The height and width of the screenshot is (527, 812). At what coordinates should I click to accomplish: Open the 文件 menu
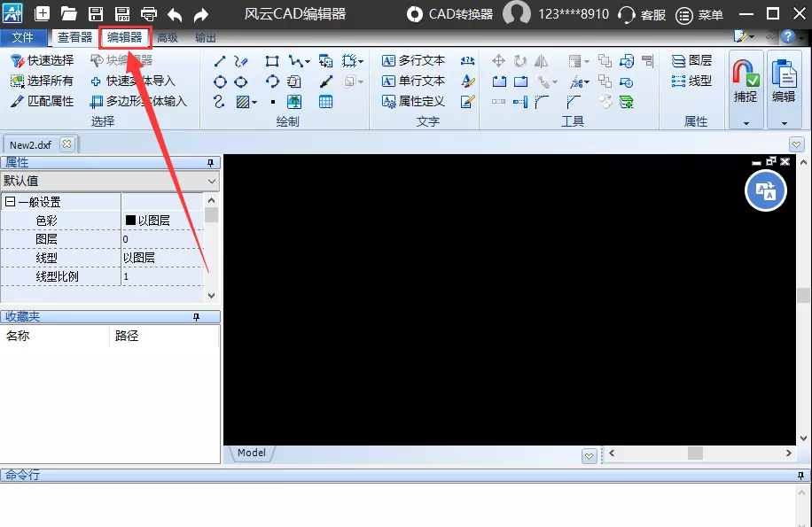(22, 37)
